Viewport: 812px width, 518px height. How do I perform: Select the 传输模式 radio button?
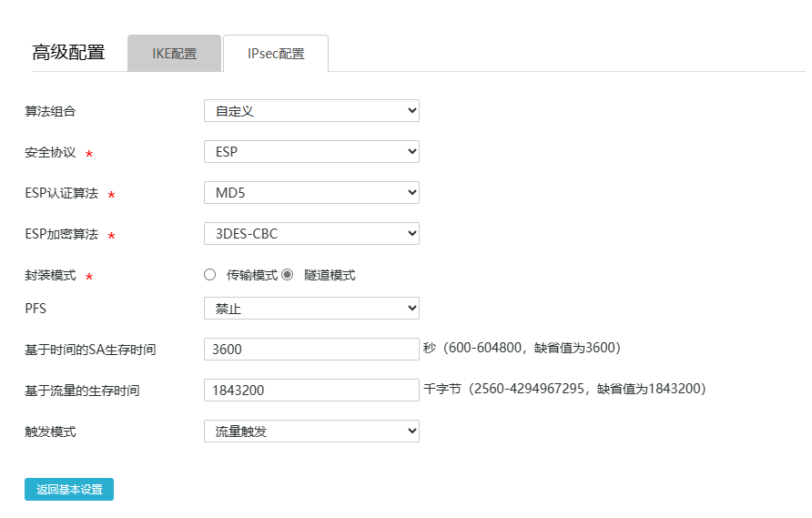tap(210, 275)
